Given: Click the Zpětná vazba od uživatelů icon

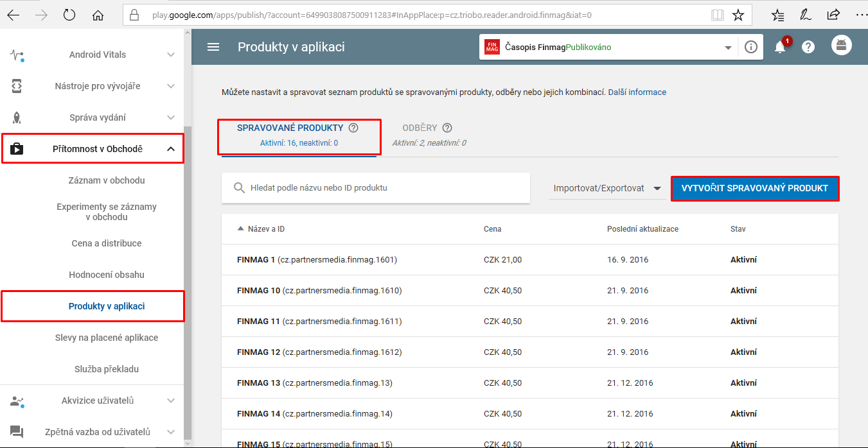Looking at the screenshot, I should [x=17, y=432].
